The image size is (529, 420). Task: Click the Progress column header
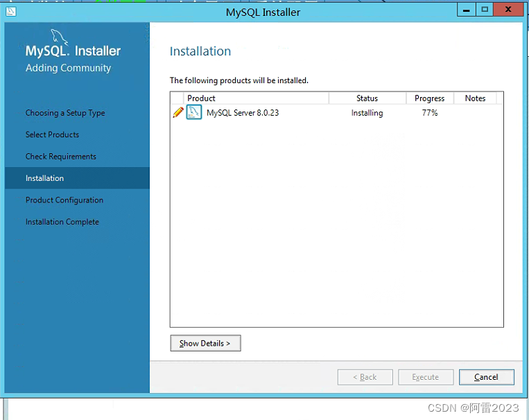point(430,98)
